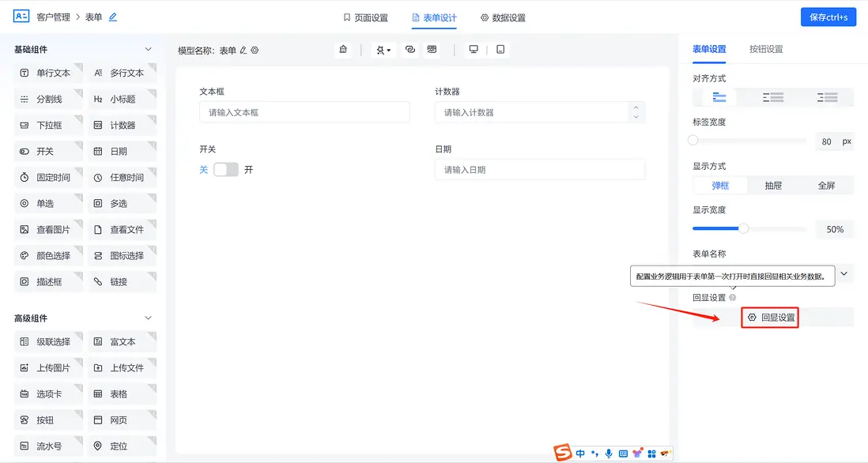868x463 pixels.
Task: Switch to desktop preview via the monitor icon
Action: [x=473, y=49]
